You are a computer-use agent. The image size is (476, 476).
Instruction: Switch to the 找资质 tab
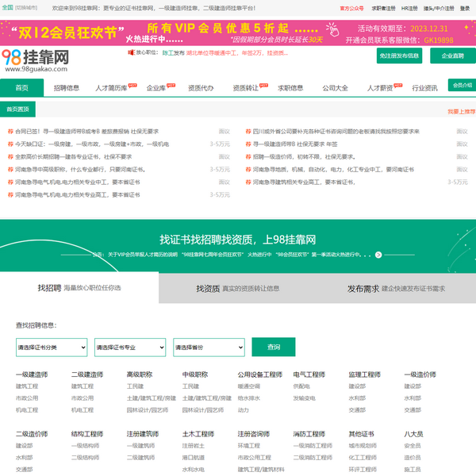pos(238,288)
